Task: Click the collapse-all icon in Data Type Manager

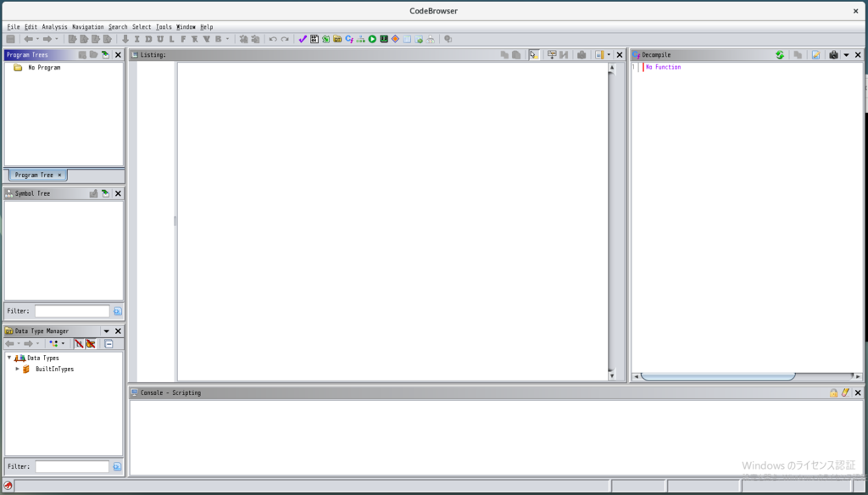Action: tap(108, 344)
